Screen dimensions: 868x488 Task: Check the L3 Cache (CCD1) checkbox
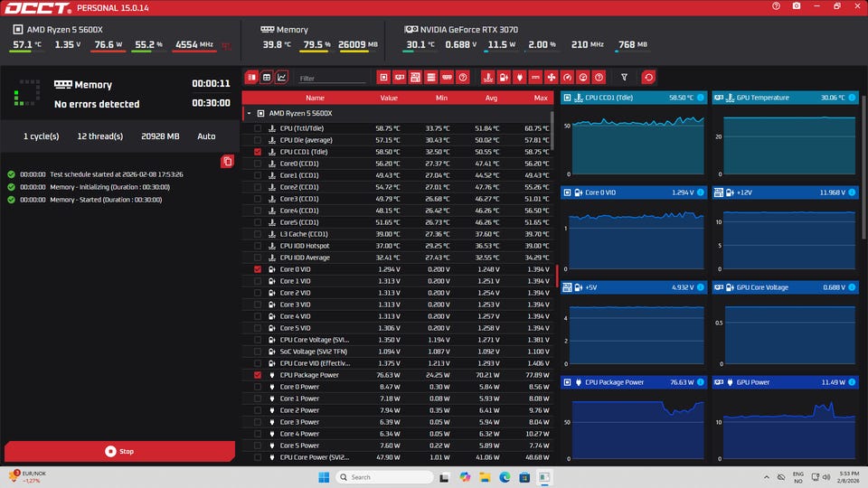[x=258, y=234]
